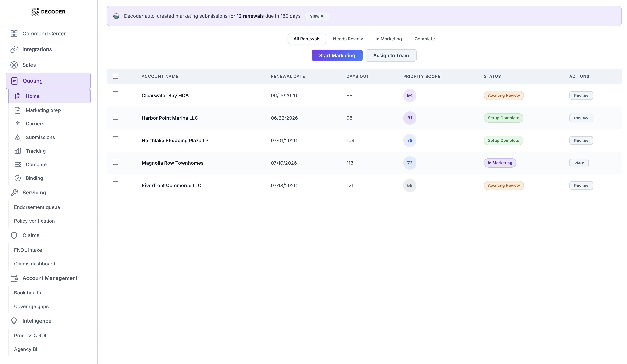
Task: Switch to the Complete tab
Action: tap(424, 39)
